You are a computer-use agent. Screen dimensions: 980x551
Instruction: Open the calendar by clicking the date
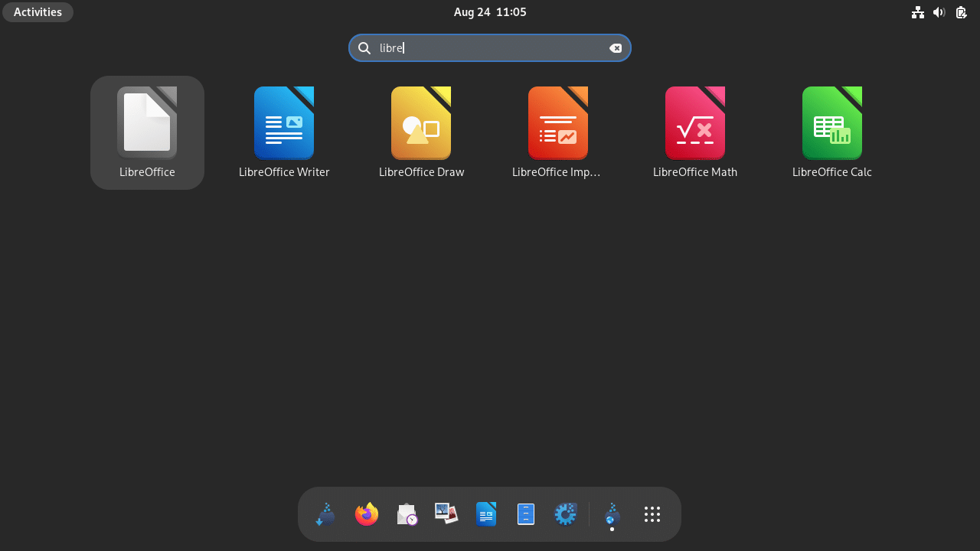coord(490,11)
